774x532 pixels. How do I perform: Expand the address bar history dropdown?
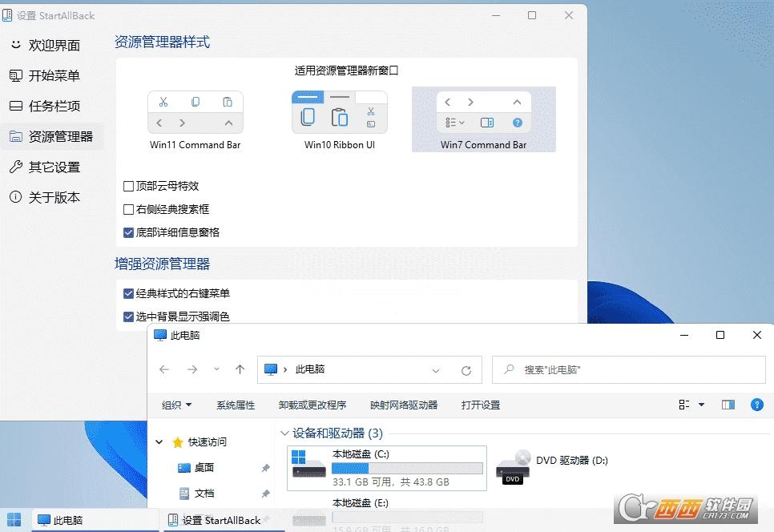(435, 370)
